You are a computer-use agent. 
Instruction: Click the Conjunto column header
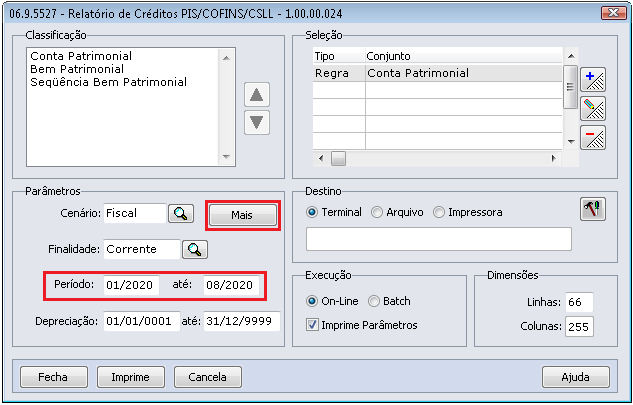point(464,56)
